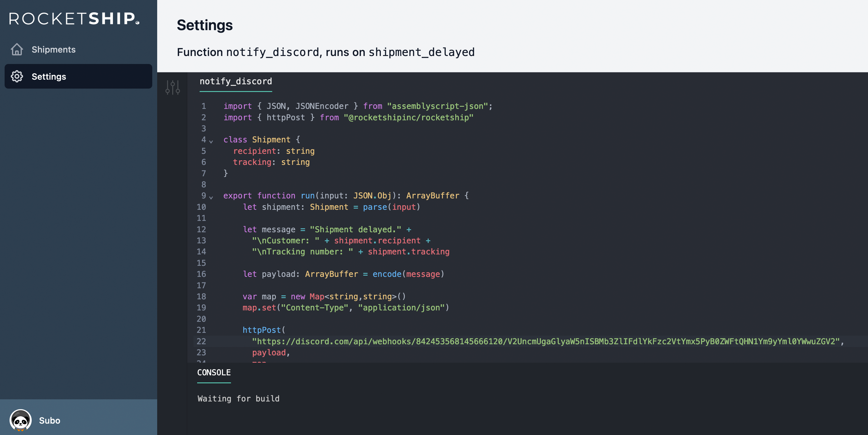Click line number 9 in gutter
This screenshot has width=868, height=435.
click(203, 195)
